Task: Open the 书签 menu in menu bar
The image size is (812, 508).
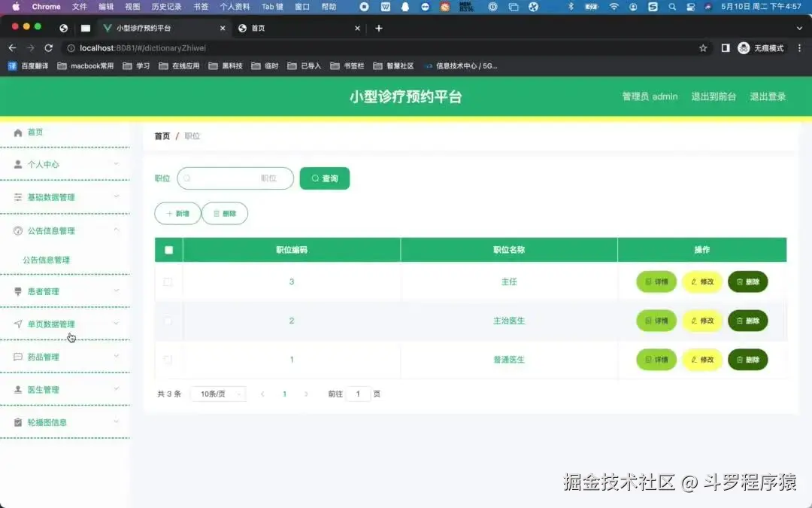Action: coord(201,7)
